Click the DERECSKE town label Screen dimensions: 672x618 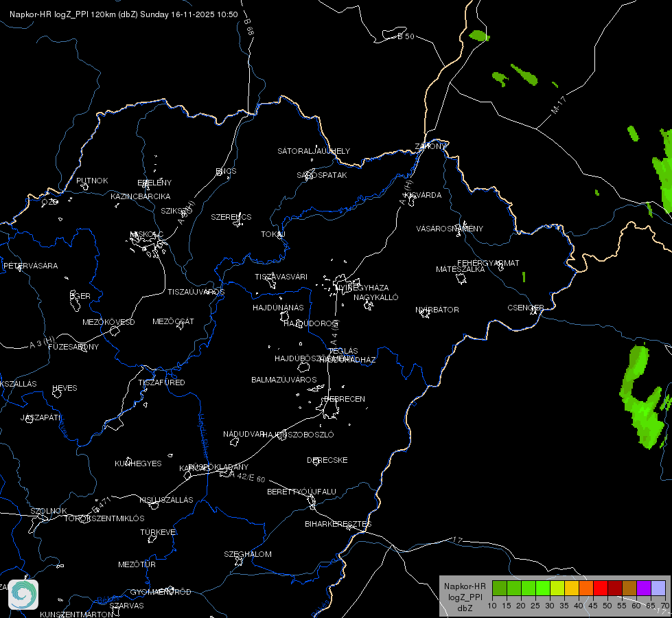coord(327,460)
